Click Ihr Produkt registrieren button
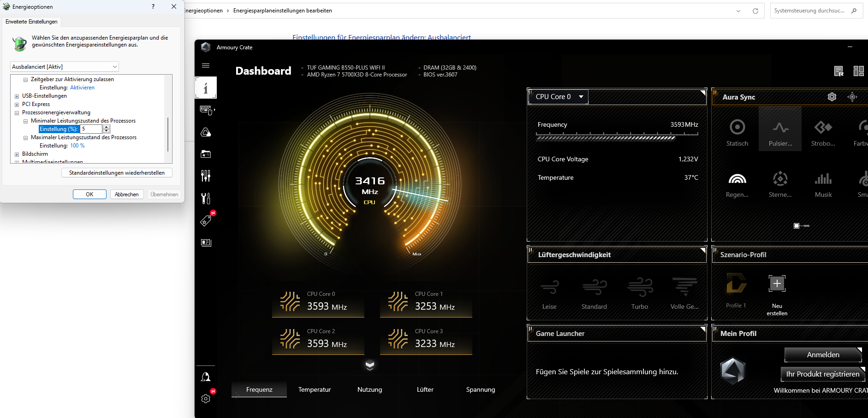868x418 pixels. click(x=823, y=374)
